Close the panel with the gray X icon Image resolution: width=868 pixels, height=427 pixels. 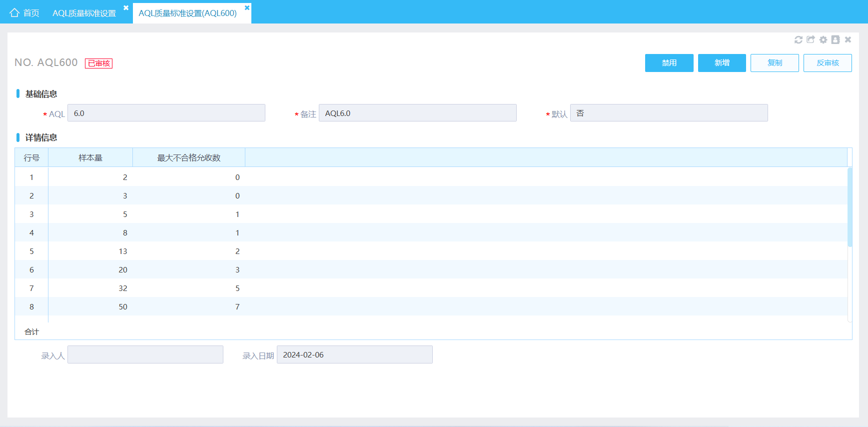(848, 39)
